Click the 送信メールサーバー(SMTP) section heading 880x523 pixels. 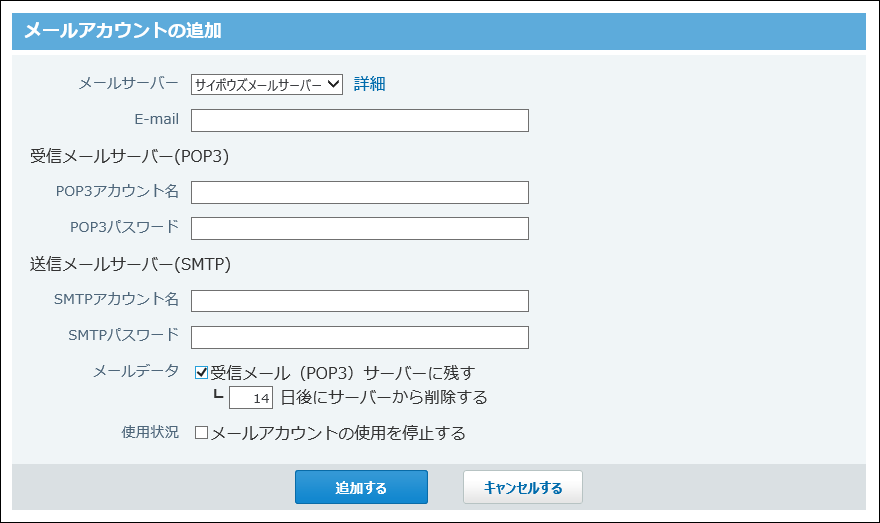click(x=130, y=264)
